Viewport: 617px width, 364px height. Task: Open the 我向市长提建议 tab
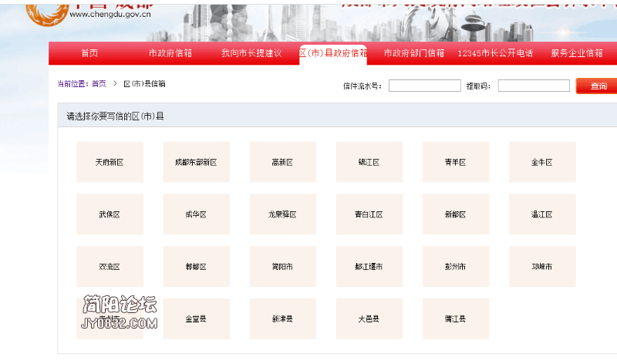251,53
